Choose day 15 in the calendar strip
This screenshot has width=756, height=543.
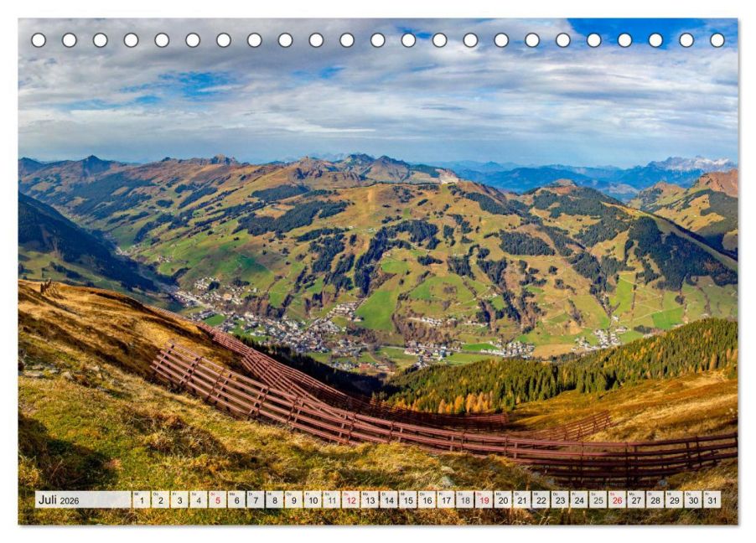[407, 499]
